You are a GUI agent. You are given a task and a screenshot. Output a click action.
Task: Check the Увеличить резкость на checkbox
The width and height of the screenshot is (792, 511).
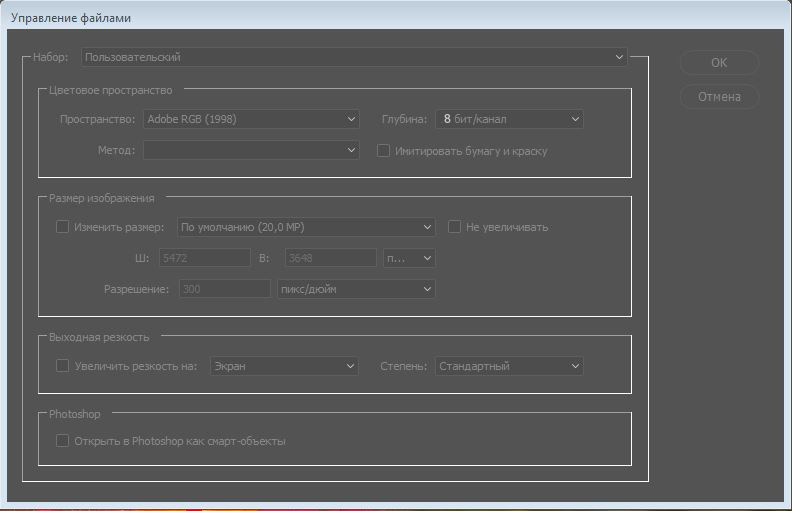[x=63, y=366]
